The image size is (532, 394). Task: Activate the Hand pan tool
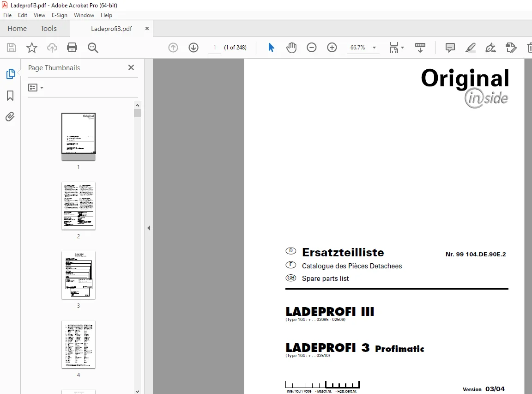[x=291, y=48]
